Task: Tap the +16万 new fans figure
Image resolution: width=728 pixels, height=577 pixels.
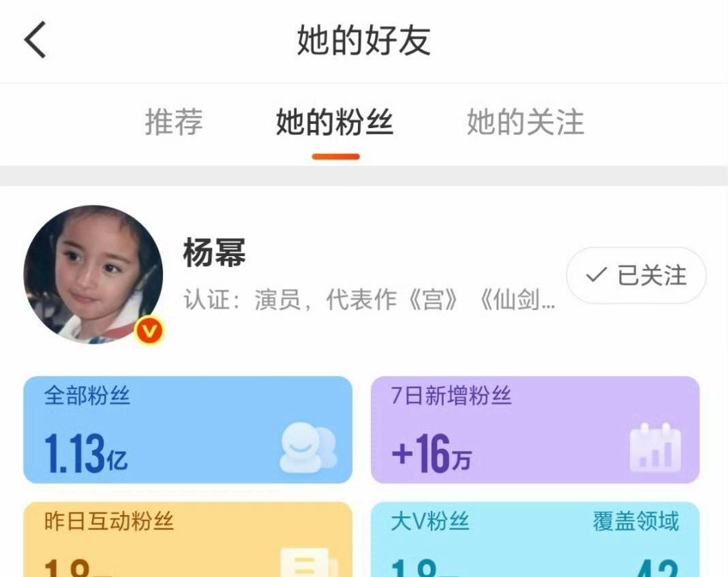Action: point(431,453)
